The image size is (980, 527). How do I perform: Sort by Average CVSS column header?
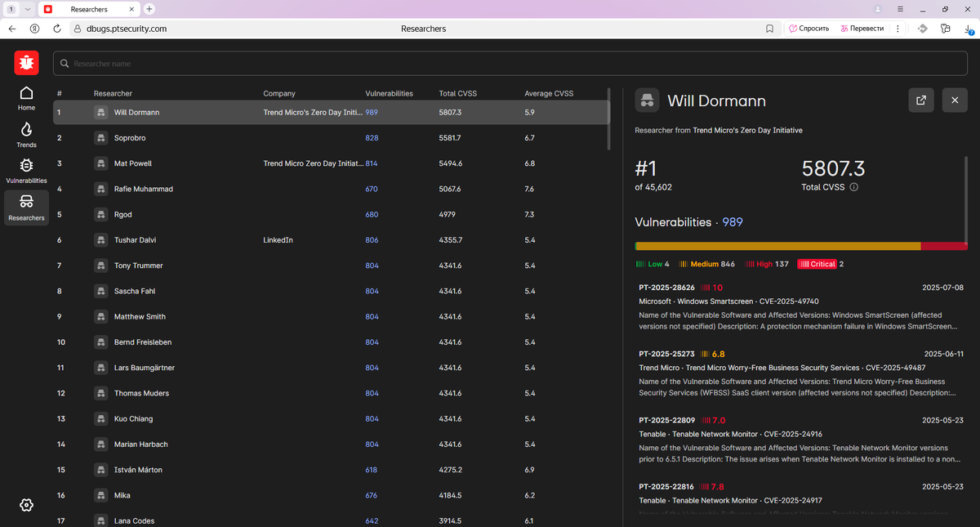click(549, 93)
